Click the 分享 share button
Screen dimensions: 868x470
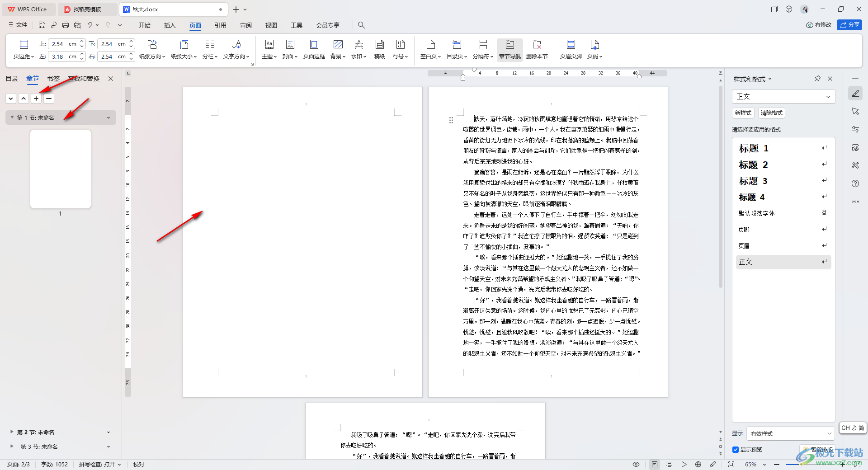click(849, 25)
